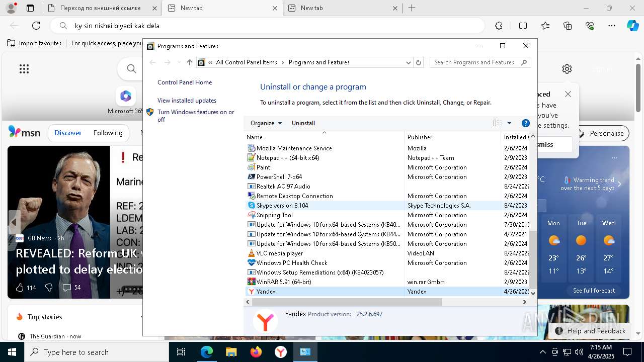Open Firefox from the taskbar
This screenshot has height=362, width=644.
click(x=256, y=352)
